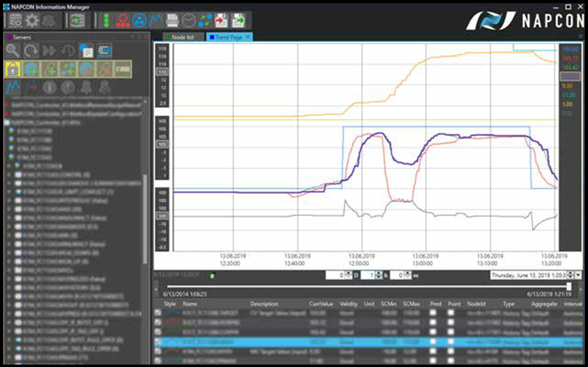The height and width of the screenshot is (367, 588).
Task: Click the Description column header
Action: click(x=264, y=304)
